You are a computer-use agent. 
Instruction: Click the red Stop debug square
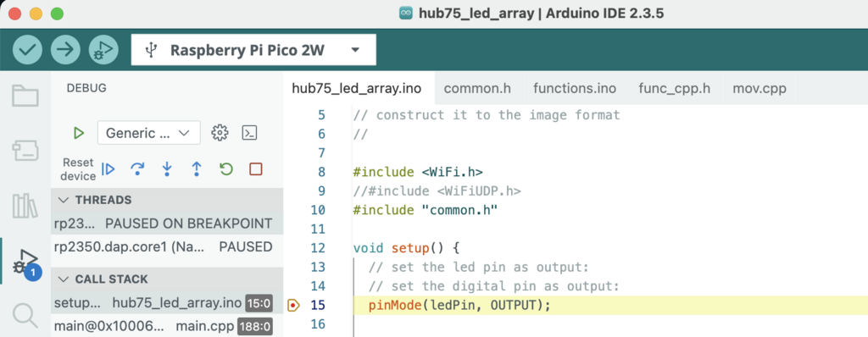pos(256,168)
